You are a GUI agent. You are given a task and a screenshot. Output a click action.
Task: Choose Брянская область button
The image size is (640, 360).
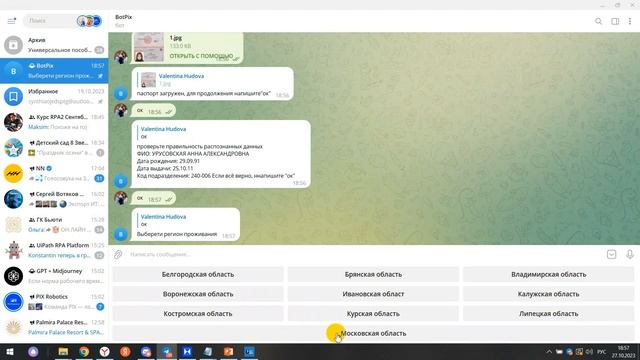pyautogui.click(x=373, y=274)
